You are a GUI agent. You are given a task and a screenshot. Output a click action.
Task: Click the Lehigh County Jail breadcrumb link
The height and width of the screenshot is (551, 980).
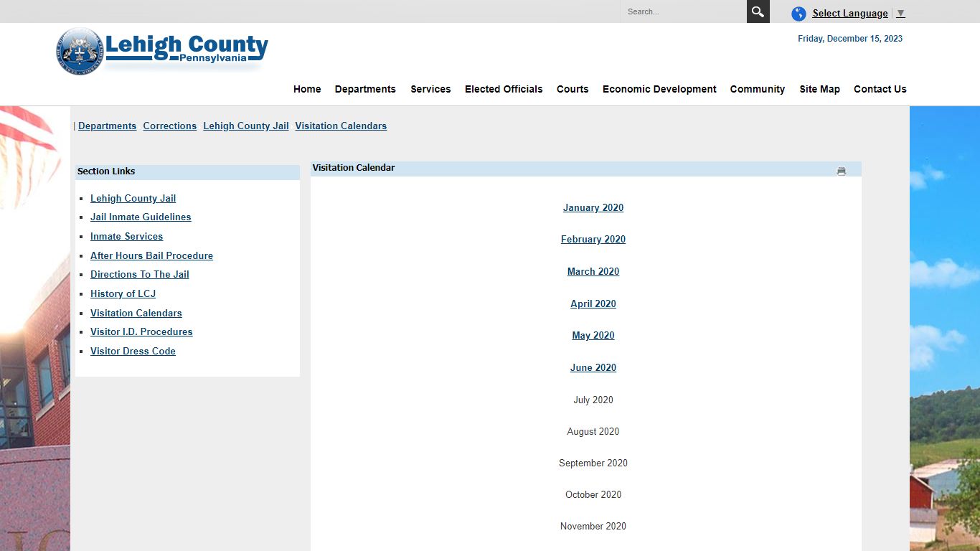pyautogui.click(x=246, y=126)
